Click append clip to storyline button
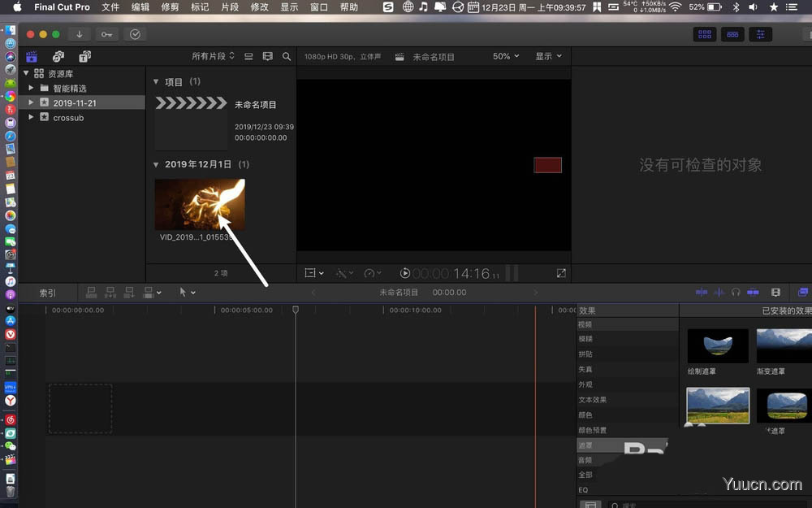The height and width of the screenshot is (508, 812). click(129, 293)
